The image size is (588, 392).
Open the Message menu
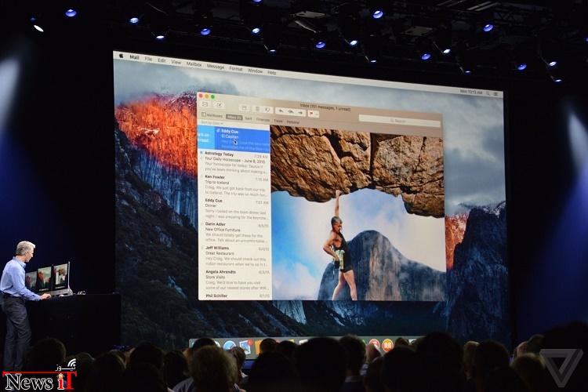216,67
